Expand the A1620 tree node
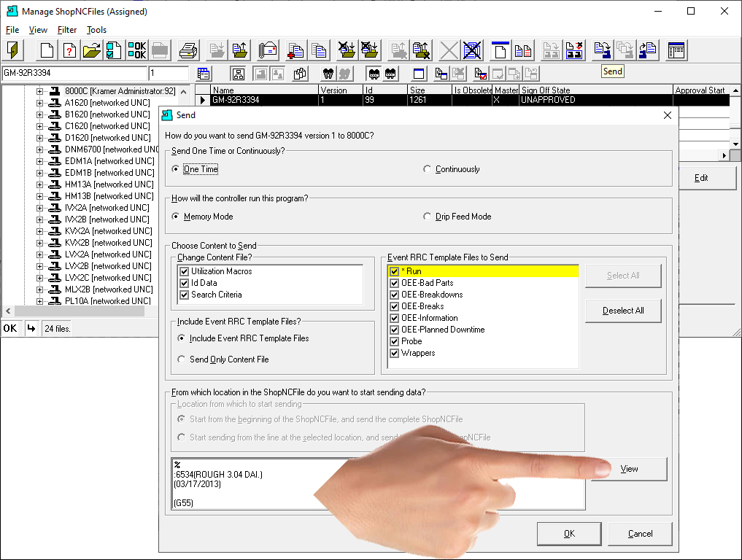This screenshot has height=560, width=742. pos(39,103)
